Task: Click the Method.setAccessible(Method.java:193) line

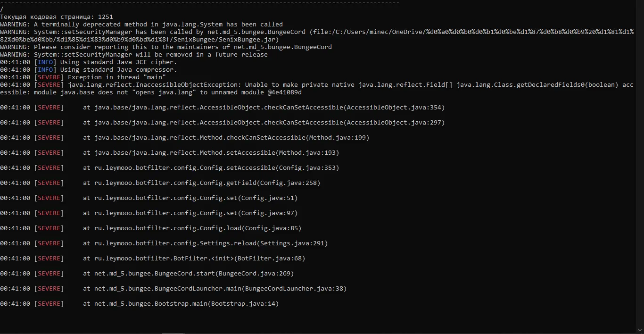Action: tap(170, 153)
